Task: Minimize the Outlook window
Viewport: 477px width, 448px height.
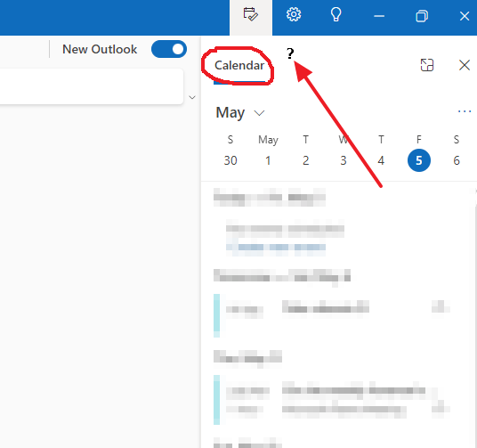Action: 379,16
